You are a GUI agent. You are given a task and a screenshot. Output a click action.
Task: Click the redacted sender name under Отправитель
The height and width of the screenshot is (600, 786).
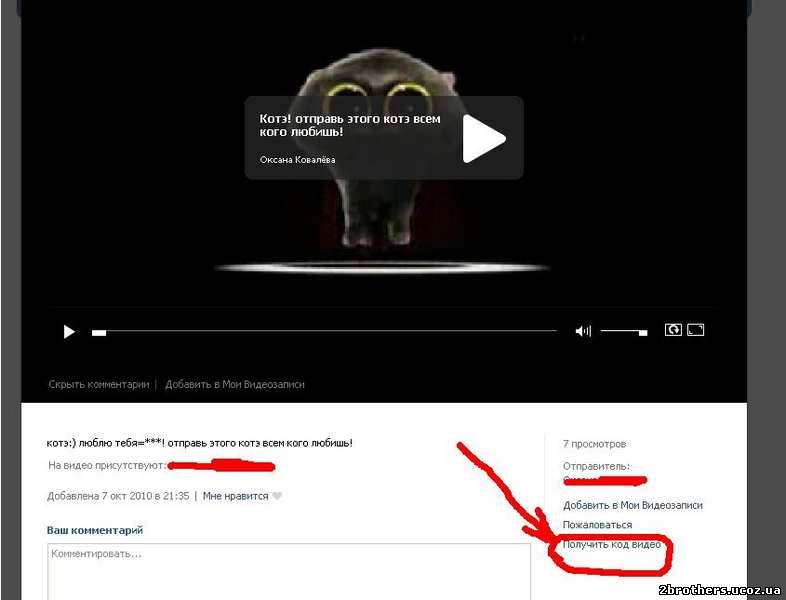coord(606,481)
